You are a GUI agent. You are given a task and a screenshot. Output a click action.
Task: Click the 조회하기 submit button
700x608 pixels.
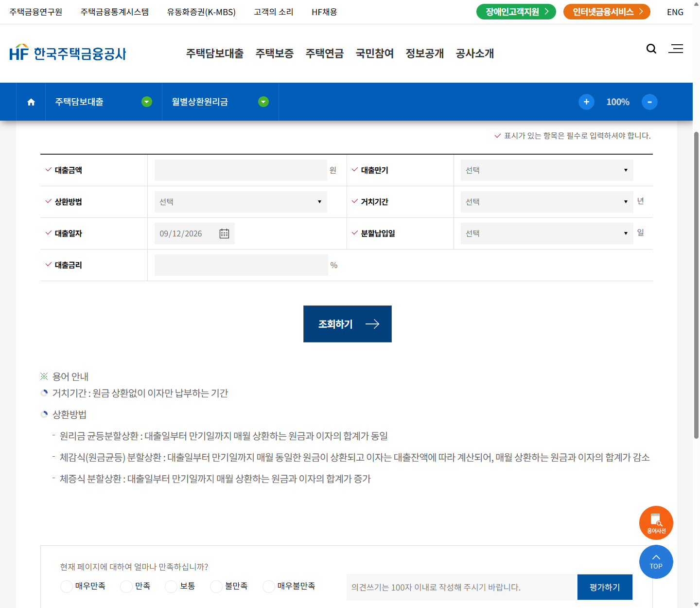click(x=348, y=324)
